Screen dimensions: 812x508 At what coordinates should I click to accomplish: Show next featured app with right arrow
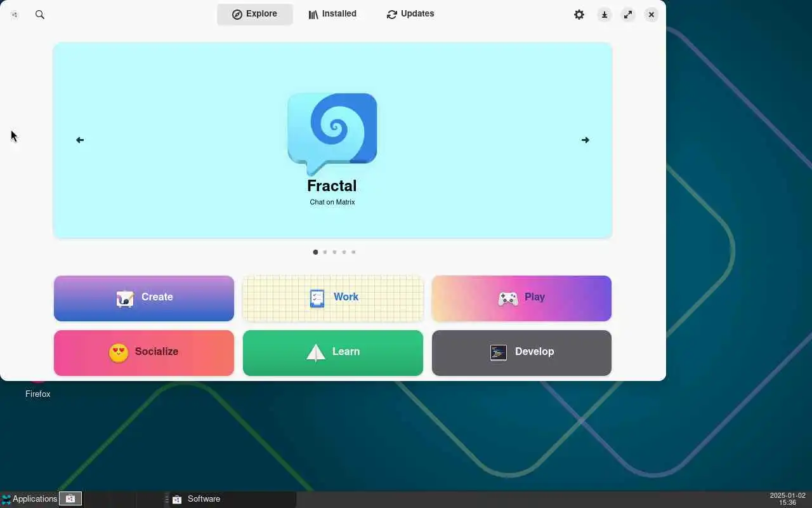(586, 140)
